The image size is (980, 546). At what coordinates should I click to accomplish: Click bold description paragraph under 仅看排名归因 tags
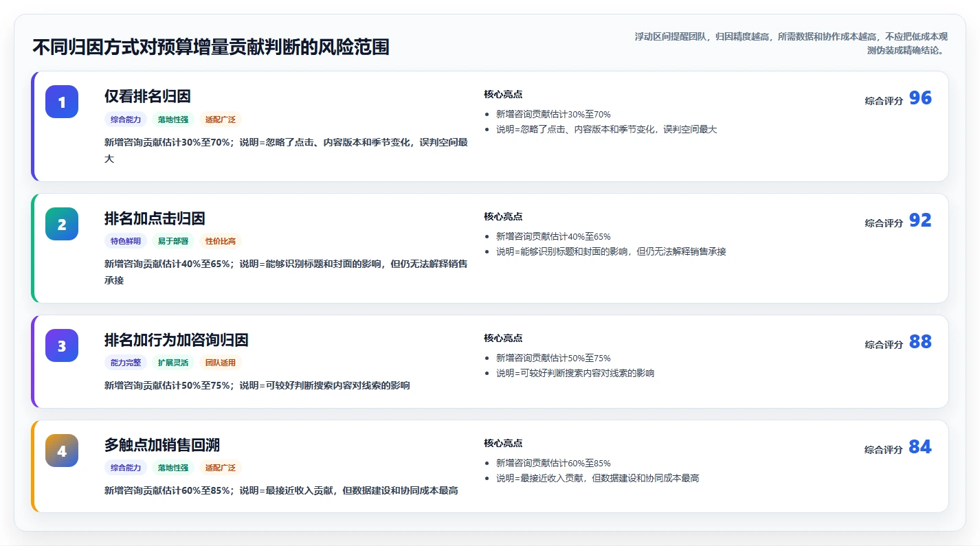coord(287,150)
